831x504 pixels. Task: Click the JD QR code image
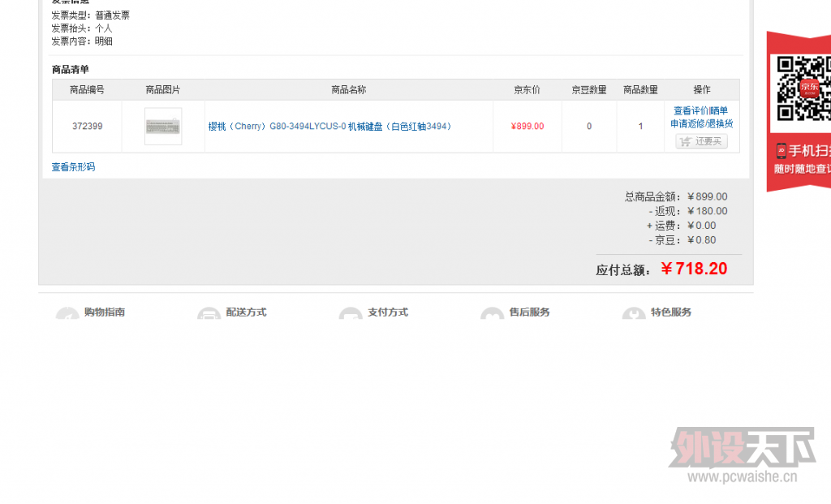[x=803, y=88]
